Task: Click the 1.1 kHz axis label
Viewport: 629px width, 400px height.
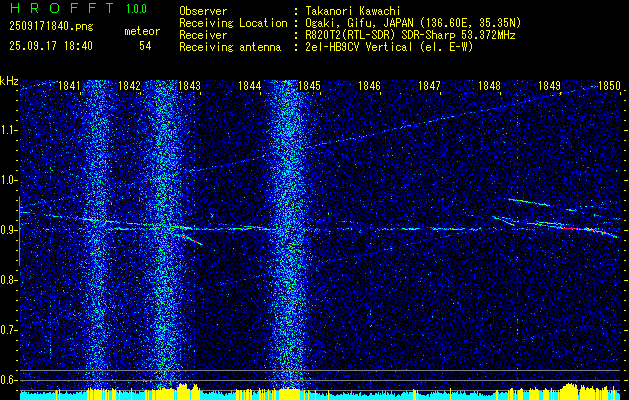Action: click(9, 130)
